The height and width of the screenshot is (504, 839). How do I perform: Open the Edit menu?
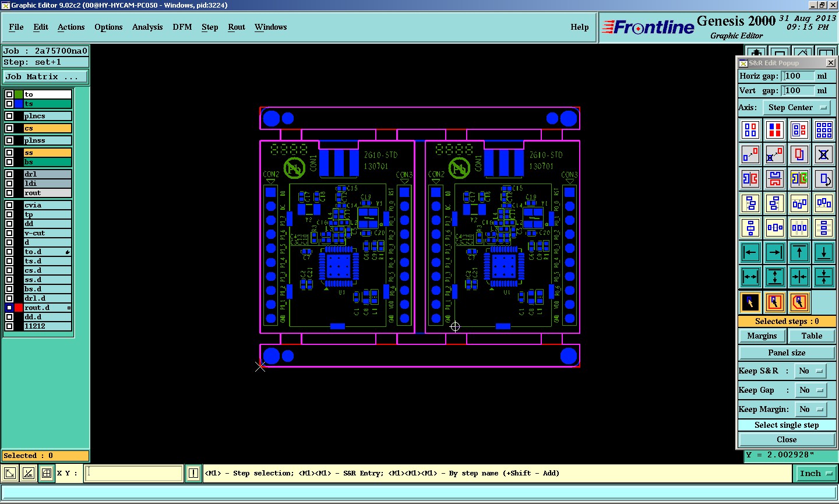click(41, 27)
